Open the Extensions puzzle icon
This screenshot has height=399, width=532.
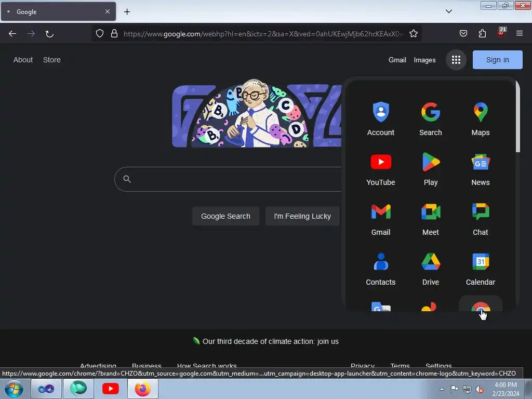[x=482, y=34]
